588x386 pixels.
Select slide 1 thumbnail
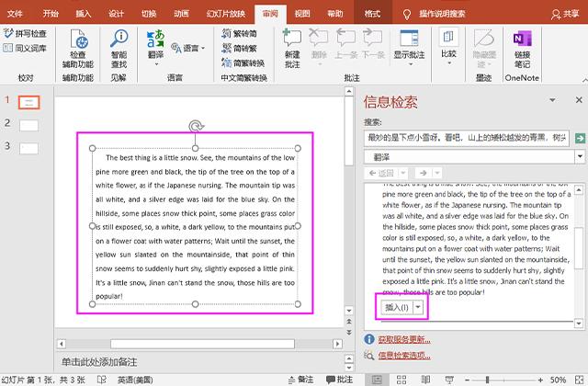click(x=28, y=102)
